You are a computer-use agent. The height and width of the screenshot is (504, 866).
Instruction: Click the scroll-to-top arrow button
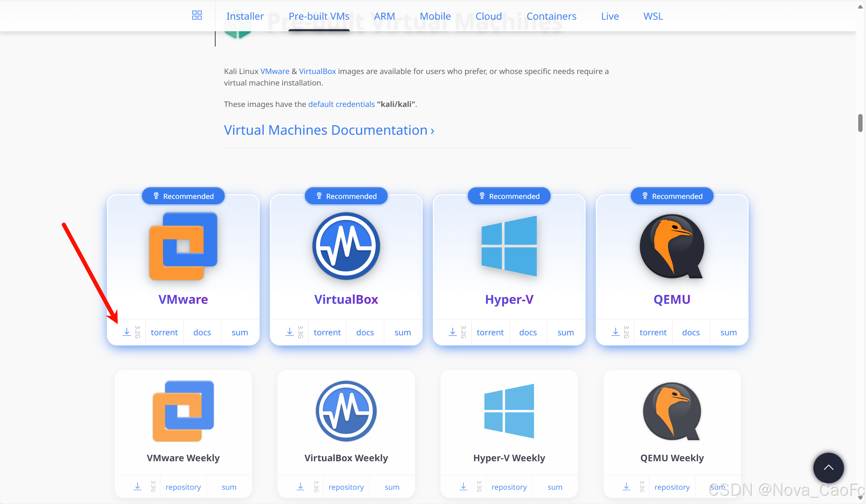(828, 467)
